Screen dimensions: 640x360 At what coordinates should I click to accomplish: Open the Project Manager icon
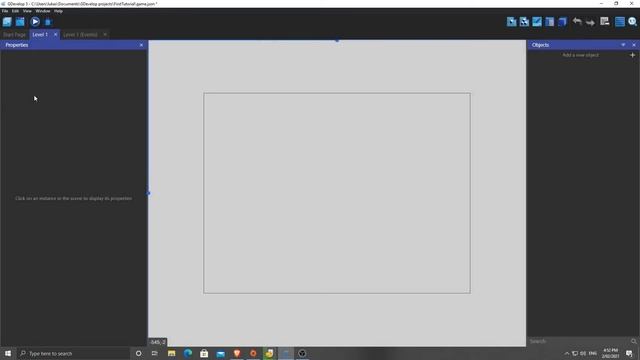(7, 22)
